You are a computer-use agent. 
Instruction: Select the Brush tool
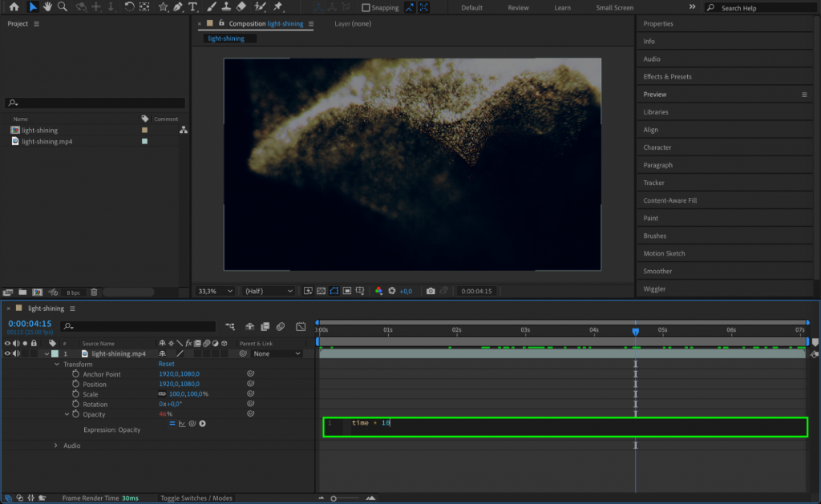click(x=211, y=8)
